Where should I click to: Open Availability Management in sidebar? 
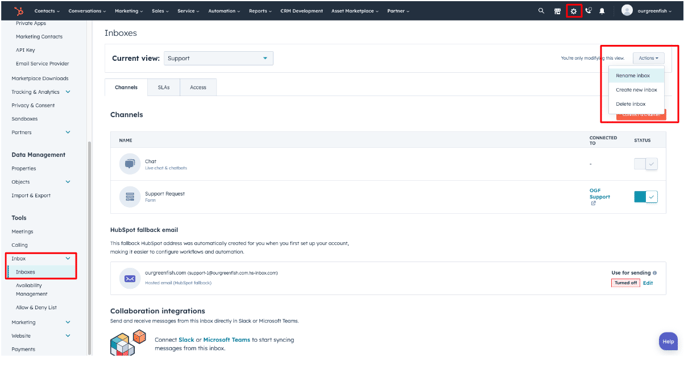coord(32,290)
